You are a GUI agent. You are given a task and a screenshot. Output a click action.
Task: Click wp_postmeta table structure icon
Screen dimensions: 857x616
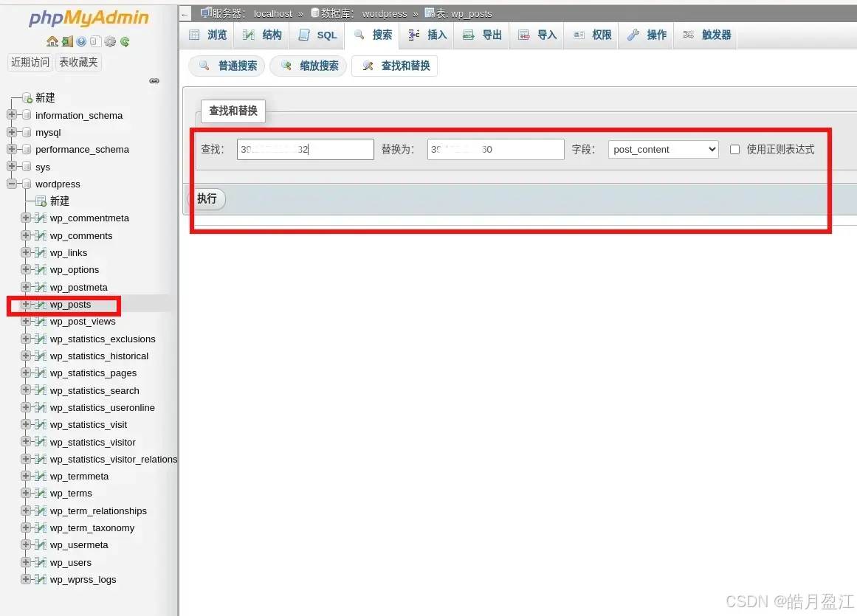pyautogui.click(x=41, y=287)
